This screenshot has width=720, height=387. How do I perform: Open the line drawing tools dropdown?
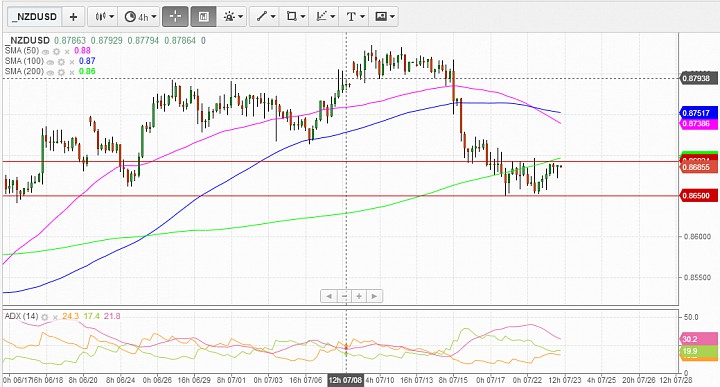(265, 17)
